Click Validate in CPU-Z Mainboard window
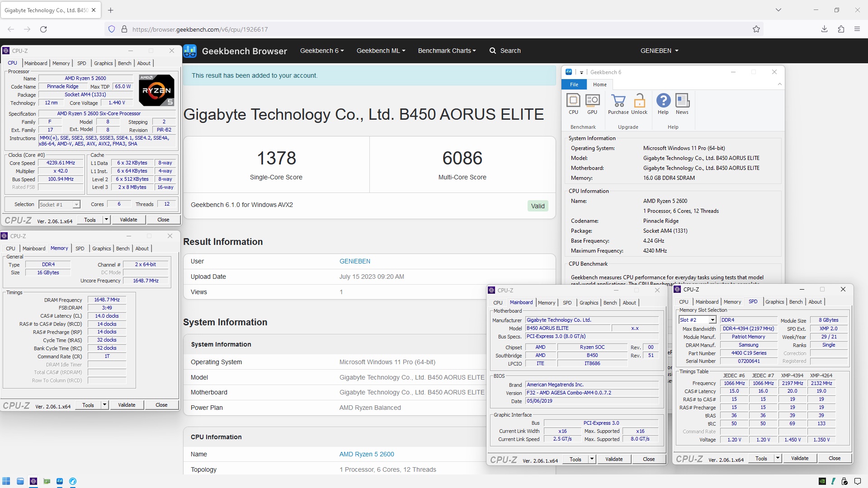The width and height of the screenshot is (868, 488). (614, 459)
